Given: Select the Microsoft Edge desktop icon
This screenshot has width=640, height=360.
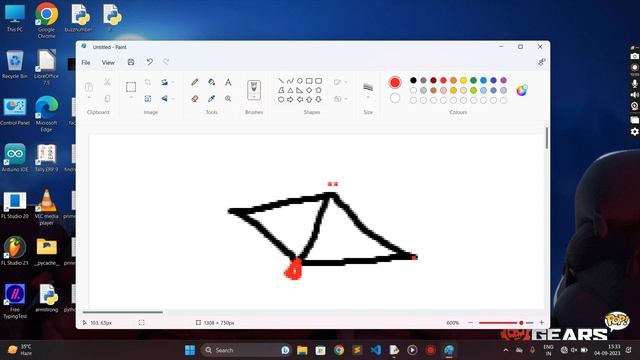Looking at the screenshot, I should coord(46,114).
